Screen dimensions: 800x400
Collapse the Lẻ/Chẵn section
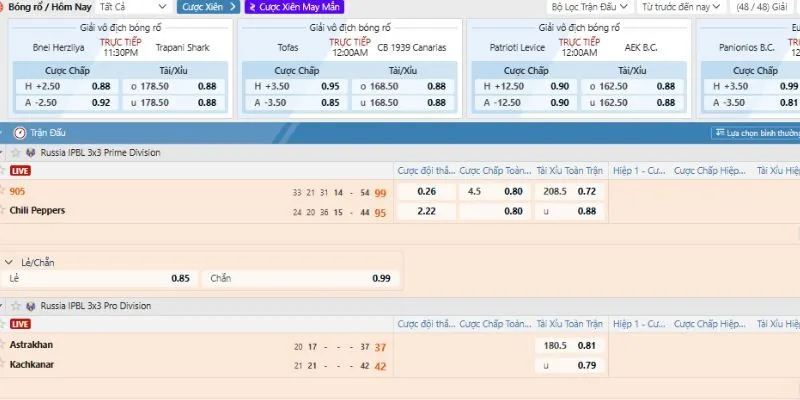click(x=9, y=262)
